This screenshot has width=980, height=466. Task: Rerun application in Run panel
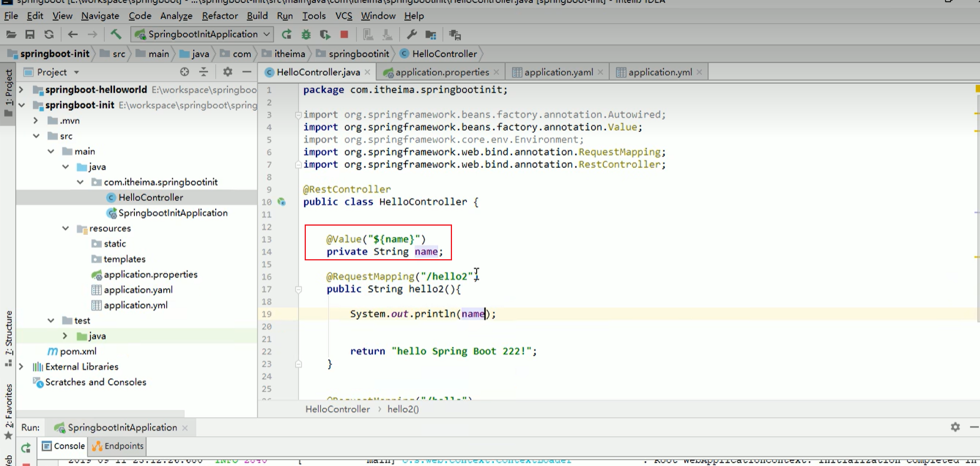coord(26,448)
